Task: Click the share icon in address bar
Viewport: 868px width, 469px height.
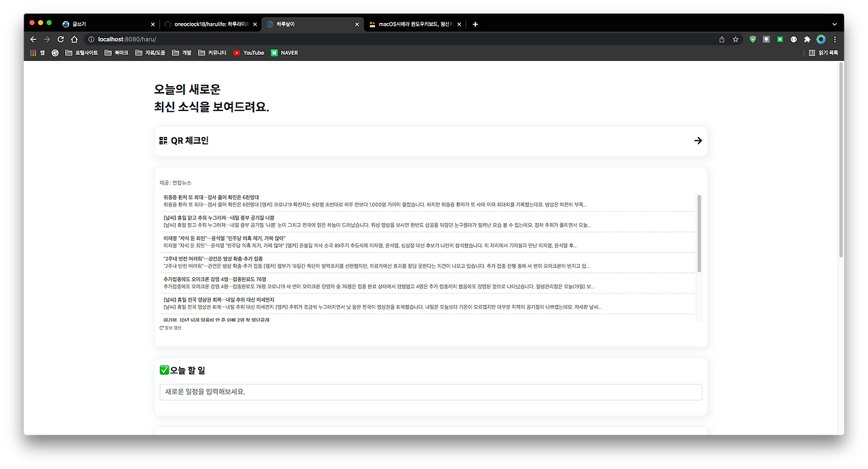Action: click(722, 39)
